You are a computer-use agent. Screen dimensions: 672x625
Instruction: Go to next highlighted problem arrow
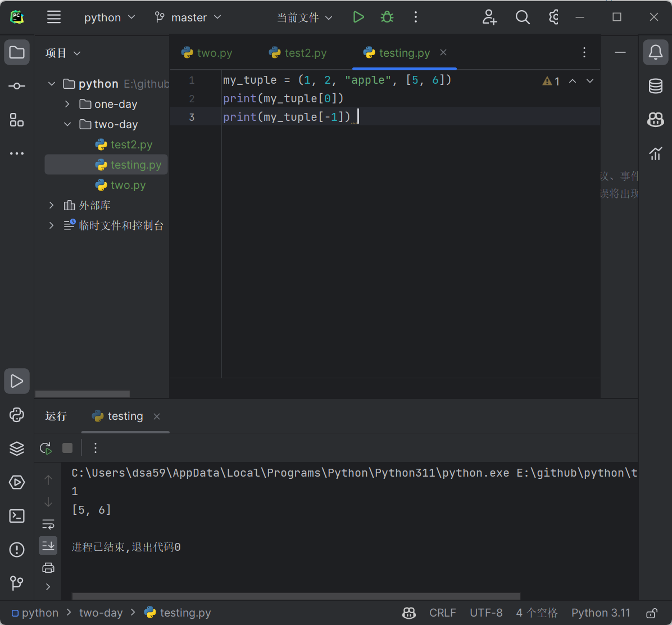(x=590, y=81)
